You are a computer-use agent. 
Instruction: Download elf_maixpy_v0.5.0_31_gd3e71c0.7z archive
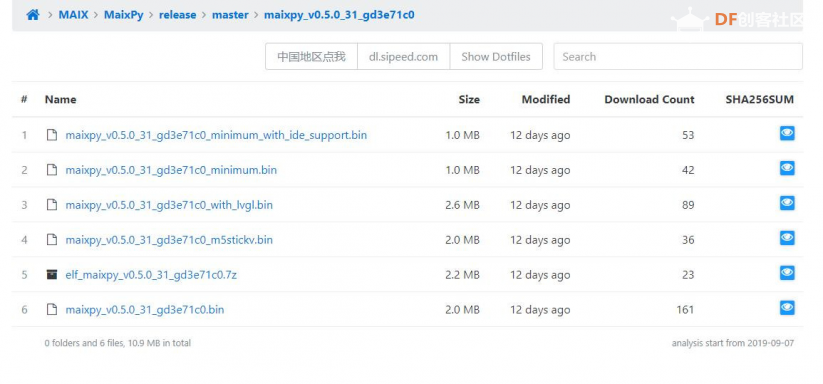coord(151,275)
